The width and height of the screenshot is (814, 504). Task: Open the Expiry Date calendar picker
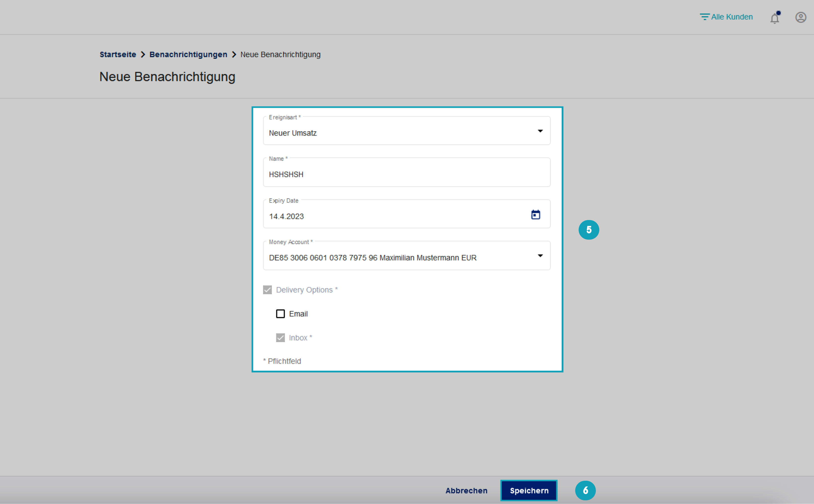[535, 214]
